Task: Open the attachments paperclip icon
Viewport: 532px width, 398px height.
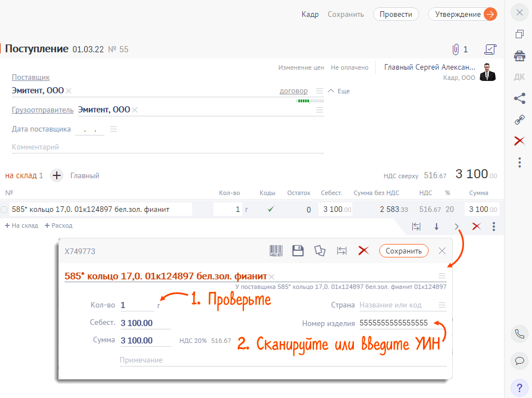Action: click(455, 49)
